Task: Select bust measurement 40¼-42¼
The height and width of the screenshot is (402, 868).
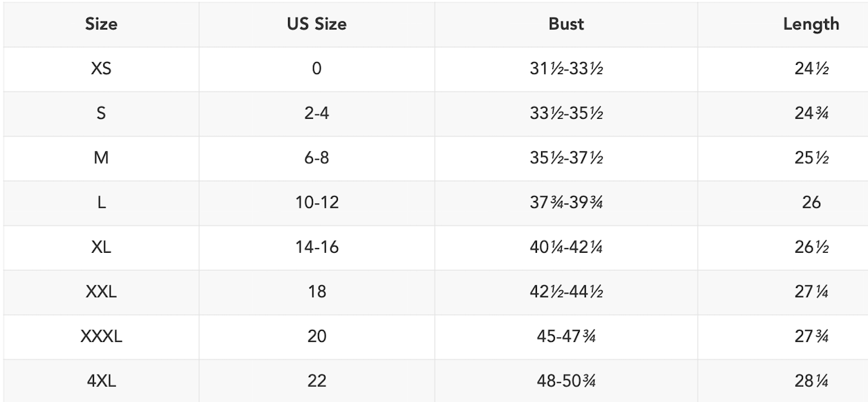Action: pos(566,247)
